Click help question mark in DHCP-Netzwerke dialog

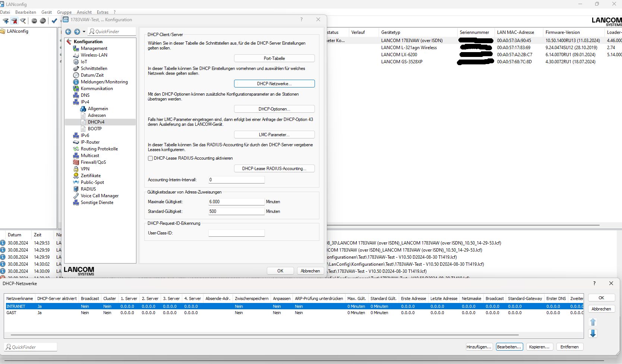[594, 283]
